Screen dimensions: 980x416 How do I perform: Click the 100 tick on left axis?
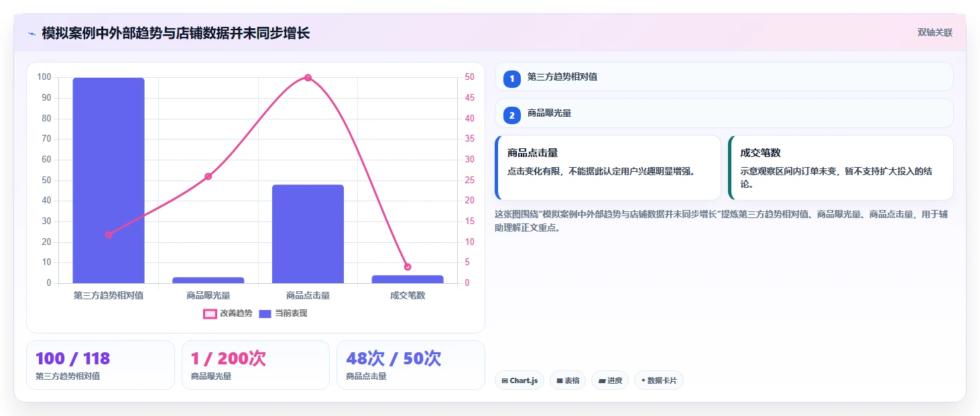point(44,77)
